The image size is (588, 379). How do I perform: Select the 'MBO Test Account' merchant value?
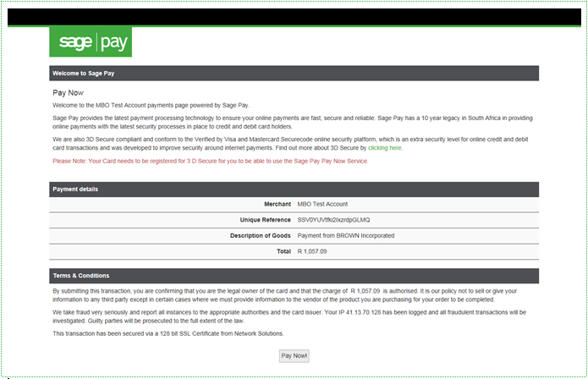[x=322, y=205]
